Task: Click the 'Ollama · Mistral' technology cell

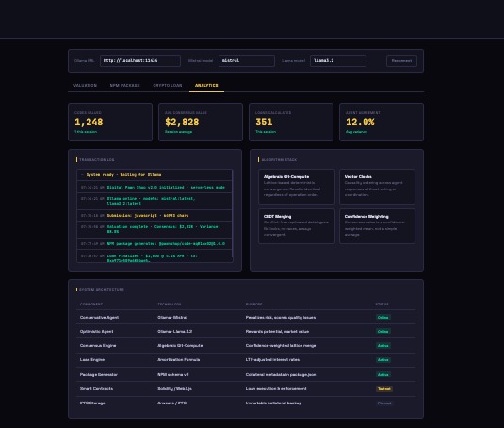Action: (x=172, y=318)
